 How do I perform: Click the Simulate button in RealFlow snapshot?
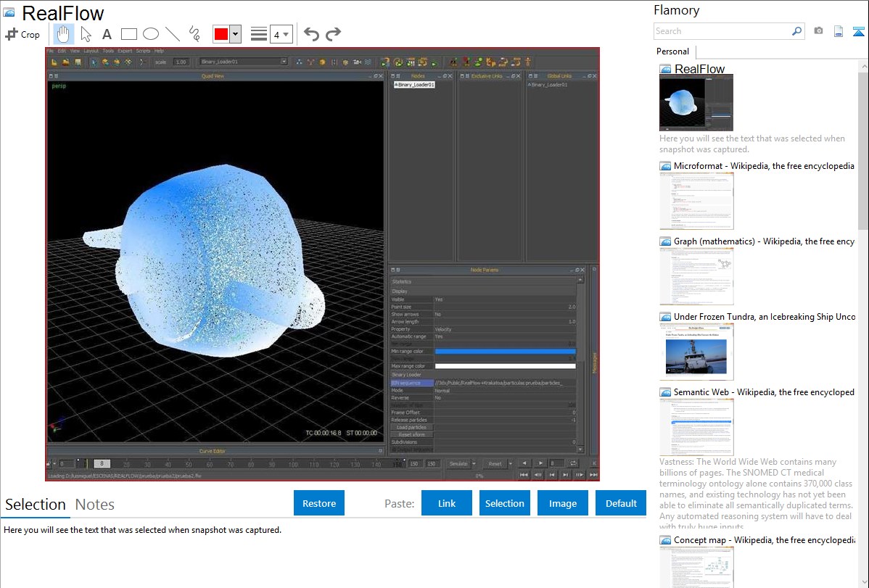click(x=458, y=464)
